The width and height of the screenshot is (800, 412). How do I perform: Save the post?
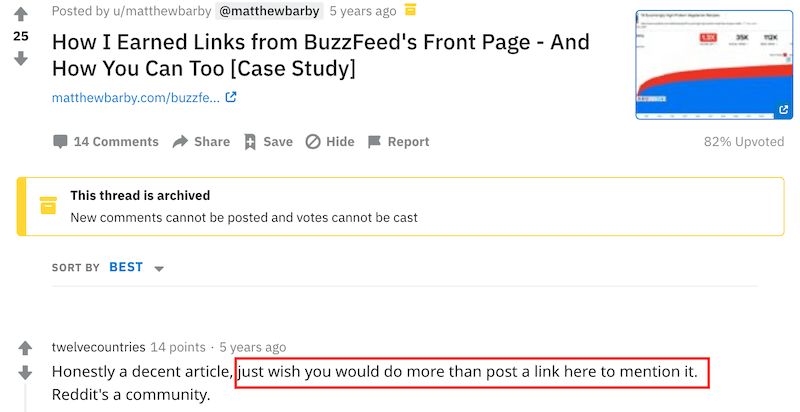[268, 142]
